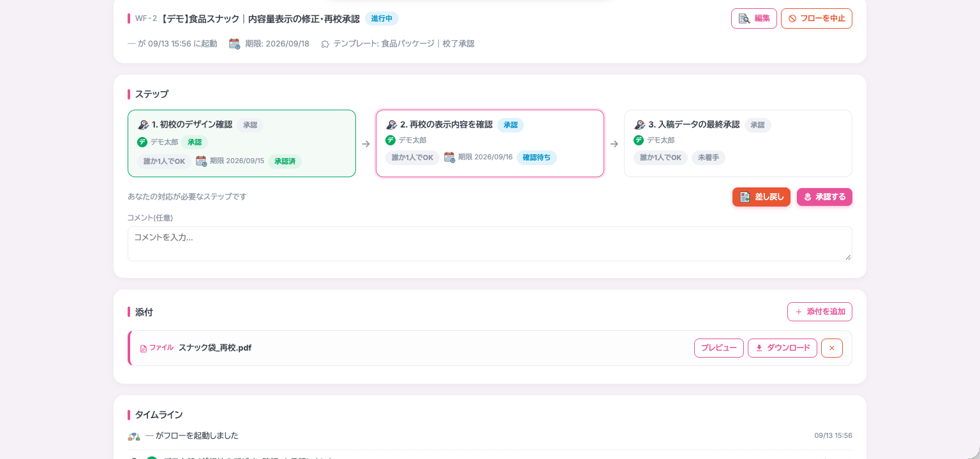The height and width of the screenshot is (459, 980).
Task: Click the stamp icon in step 3 入稿データの最終承認
Action: click(640, 125)
